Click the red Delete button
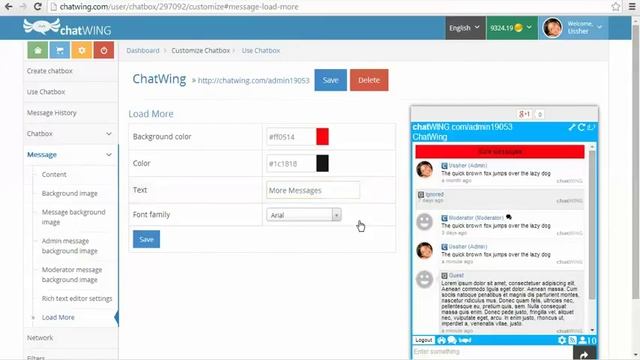The height and width of the screenshot is (360, 640). coord(369,80)
